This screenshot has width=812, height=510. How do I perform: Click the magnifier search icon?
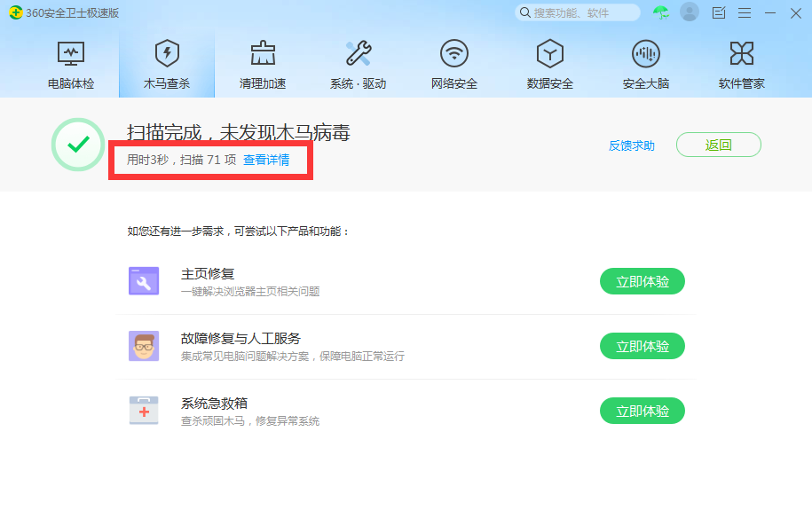pyautogui.click(x=524, y=12)
